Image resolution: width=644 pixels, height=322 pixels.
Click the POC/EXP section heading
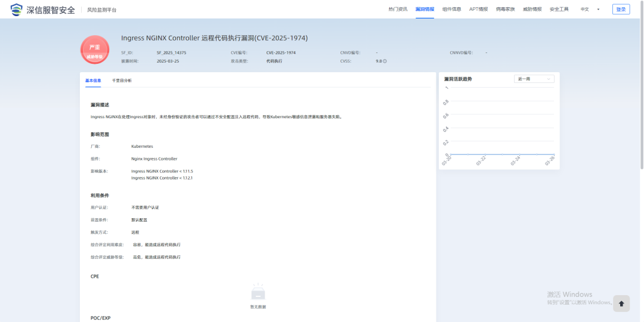[101, 318]
